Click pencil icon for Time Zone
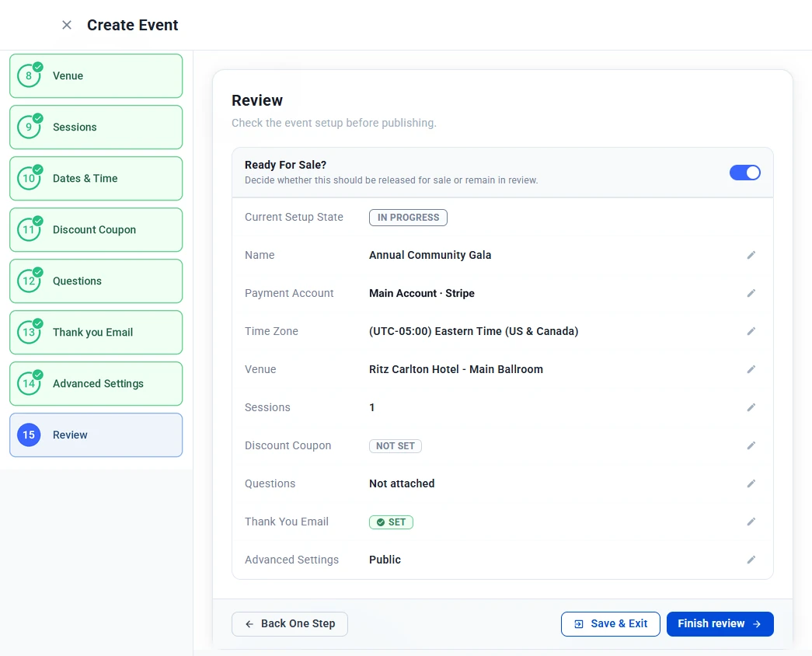Image resolution: width=812 pixels, height=656 pixels. [751, 331]
